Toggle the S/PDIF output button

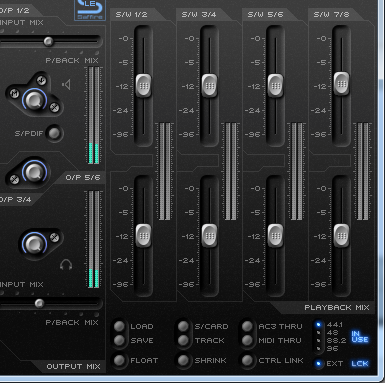point(54,133)
